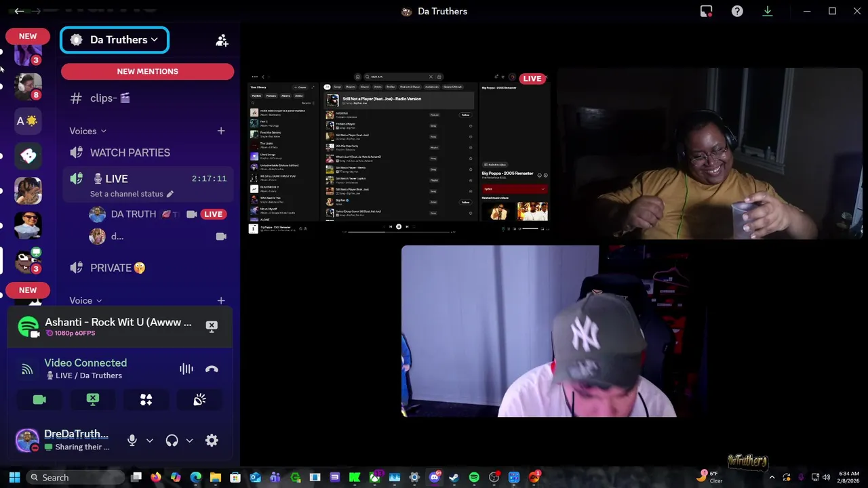Show hidden system tray icons
This screenshot has width=868, height=488.
tap(771, 477)
